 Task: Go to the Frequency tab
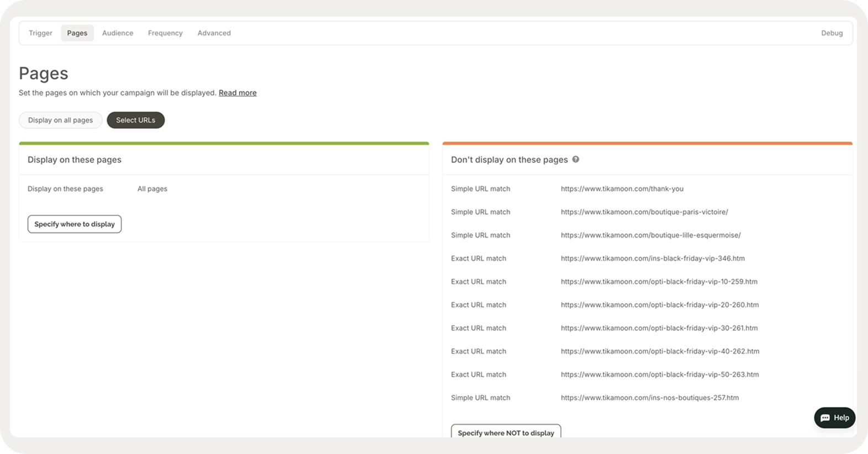coord(165,33)
